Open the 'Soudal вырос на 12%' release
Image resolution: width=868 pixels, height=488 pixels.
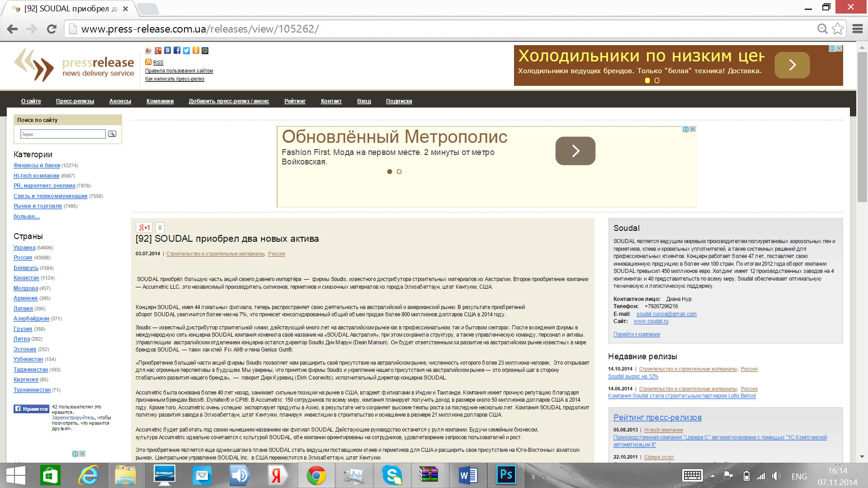(x=633, y=376)
